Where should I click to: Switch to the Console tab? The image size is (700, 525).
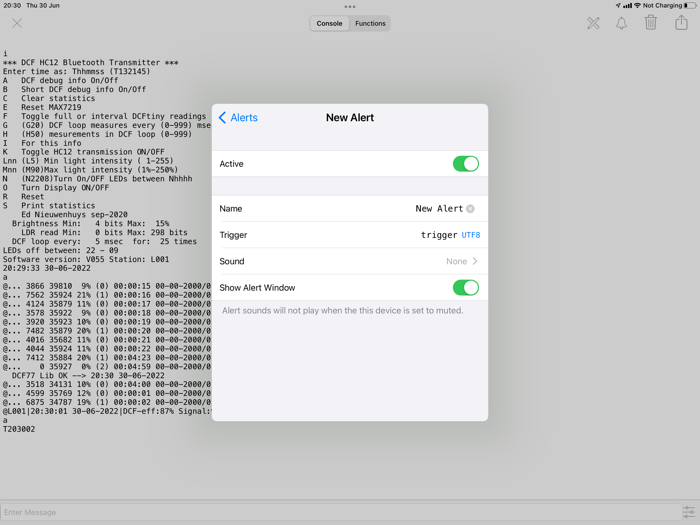(x=329, y=24)
